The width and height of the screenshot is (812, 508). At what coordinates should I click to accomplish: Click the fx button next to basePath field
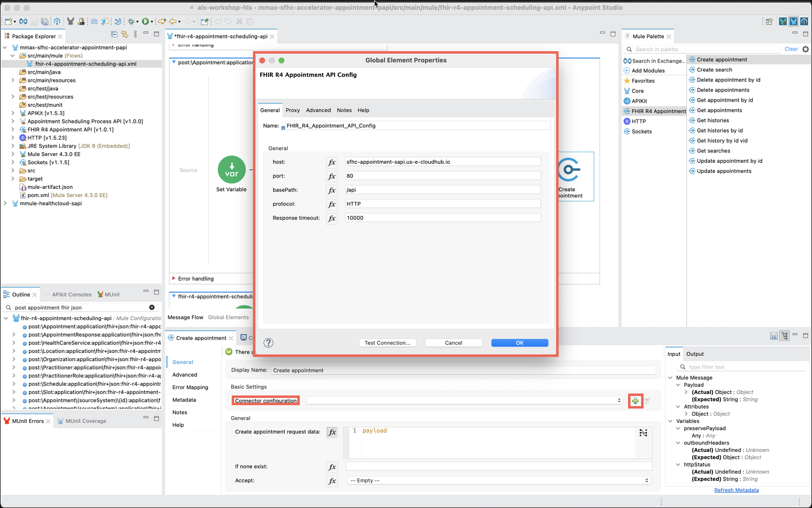click(x=332, y=190)
